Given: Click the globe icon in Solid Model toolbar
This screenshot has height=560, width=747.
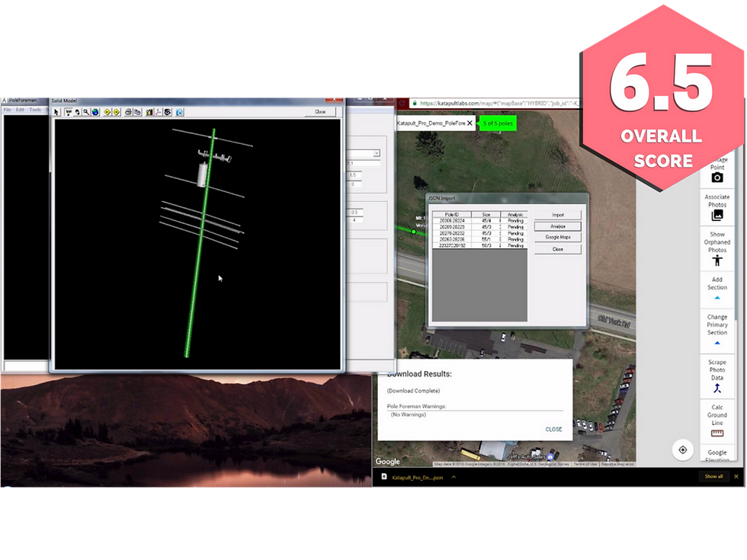Looking at the screenshot, I should pos(95,112).
